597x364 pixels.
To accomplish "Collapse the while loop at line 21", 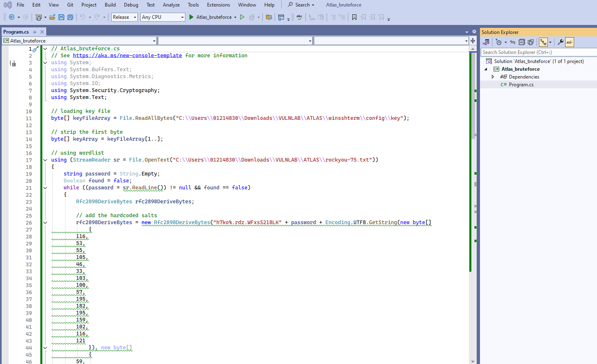I will (x=45, y=188).
